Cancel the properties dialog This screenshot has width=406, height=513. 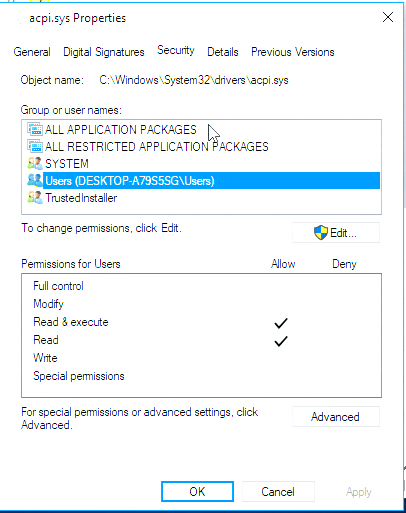pos(278,492)
